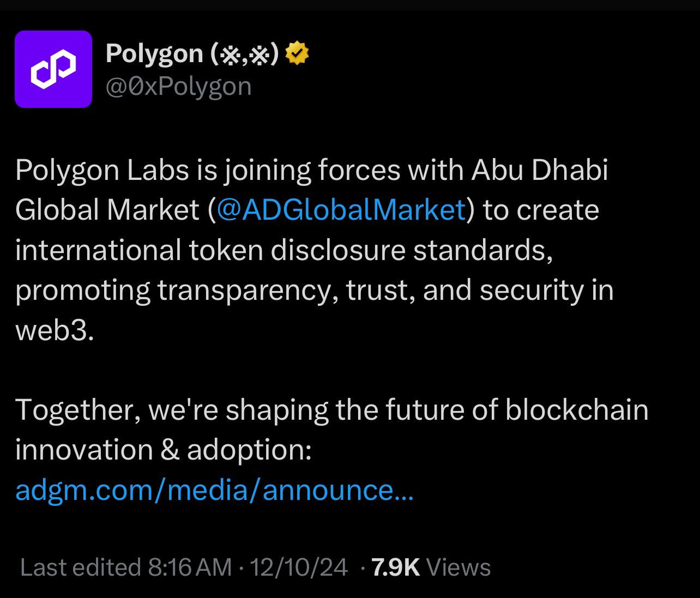Screen dimensions: 700x598
Task: Click the "Views" label
Action: point(458,567)
